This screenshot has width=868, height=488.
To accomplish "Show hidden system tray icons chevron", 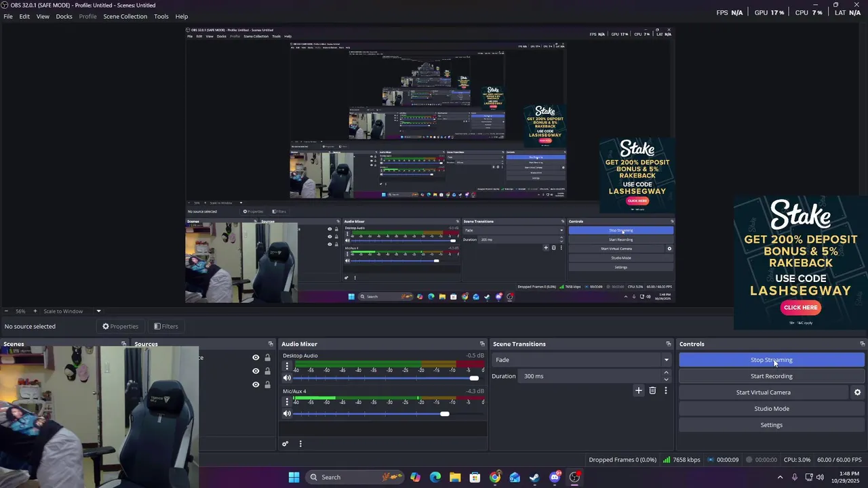I will 780,477.
